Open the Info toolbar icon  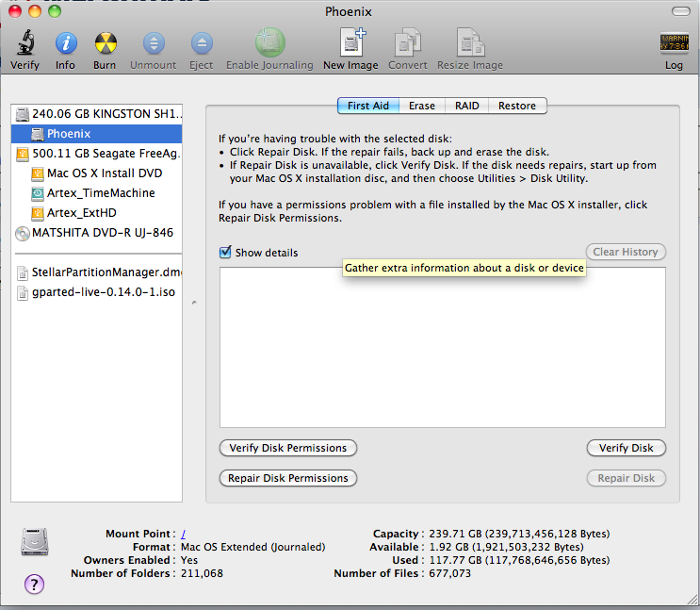66,43
